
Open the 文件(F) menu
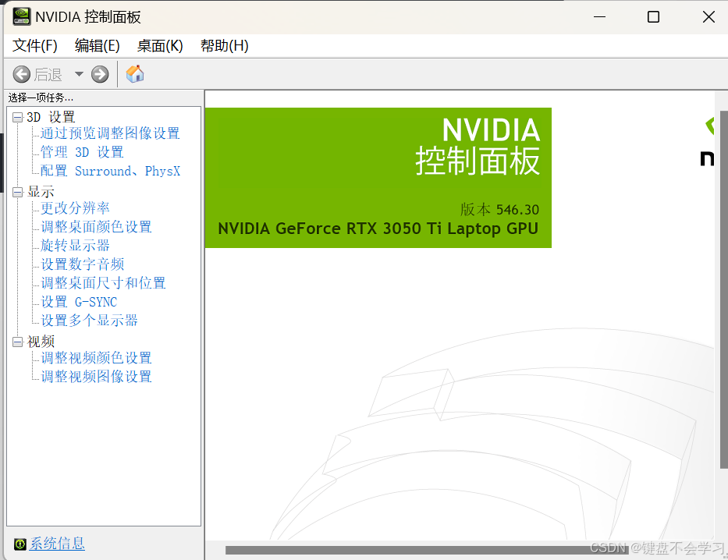click(x=35, y=46)
